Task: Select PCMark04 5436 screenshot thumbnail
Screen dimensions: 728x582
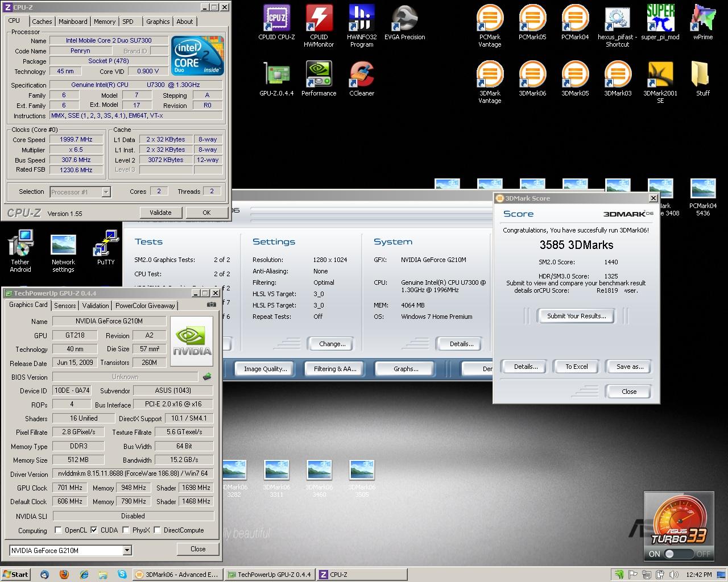Action: pos(703,198)
